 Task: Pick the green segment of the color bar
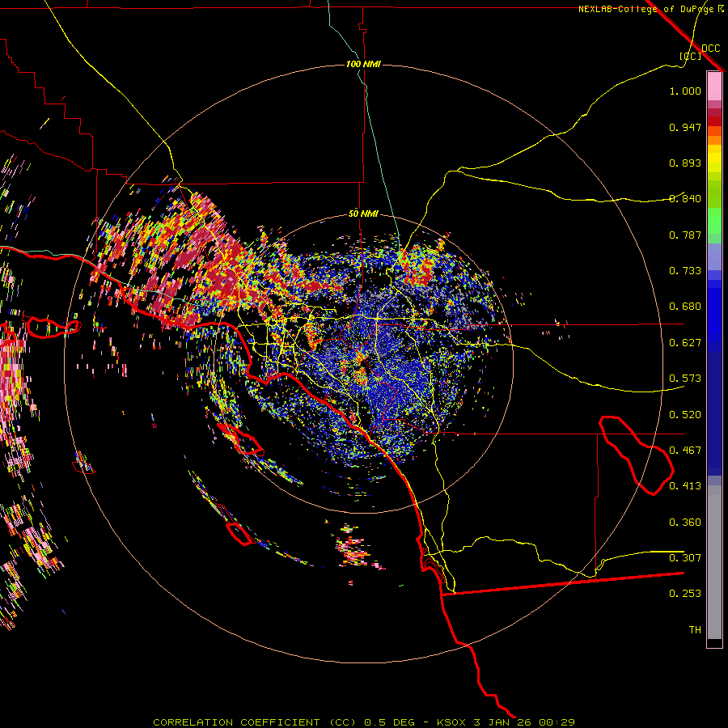pyautogui.click(x=714, y=221)
